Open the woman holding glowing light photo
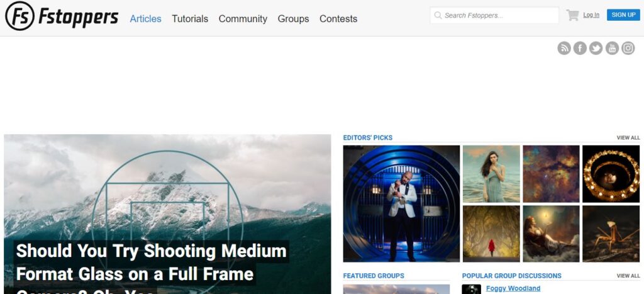 [x=551, y=234]
